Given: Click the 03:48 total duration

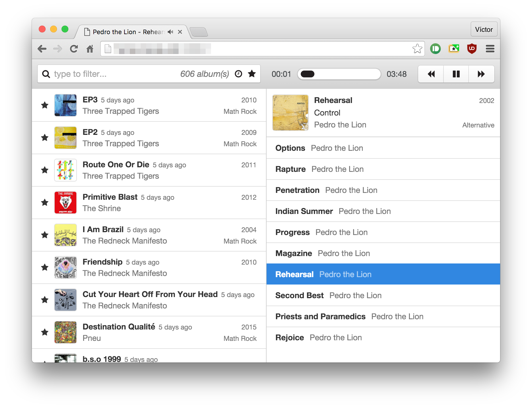Looking at the screenshot, I should (x=396, y=74).
